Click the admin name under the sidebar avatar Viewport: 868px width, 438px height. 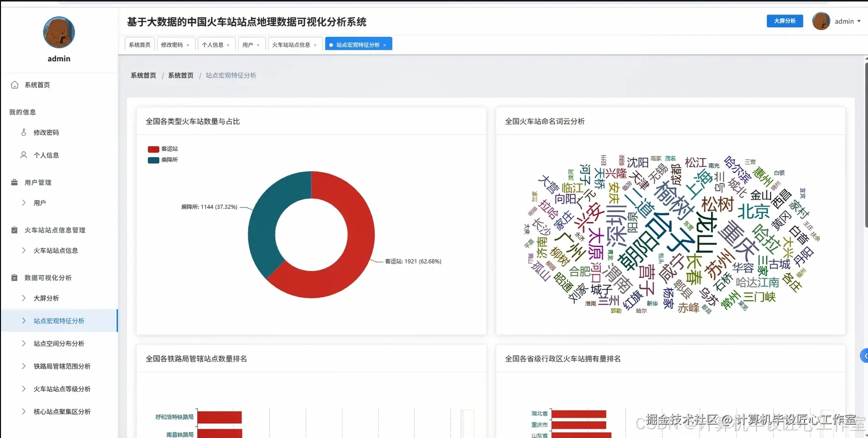59,58
